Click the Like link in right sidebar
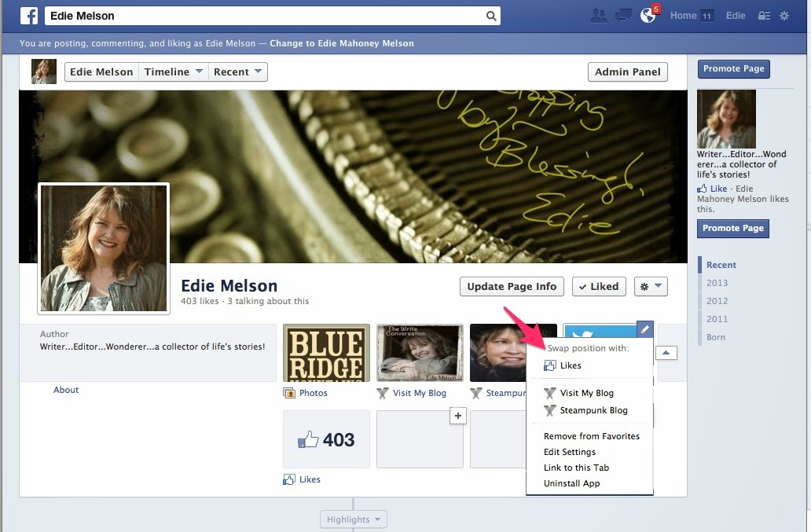 coord(718,189)
